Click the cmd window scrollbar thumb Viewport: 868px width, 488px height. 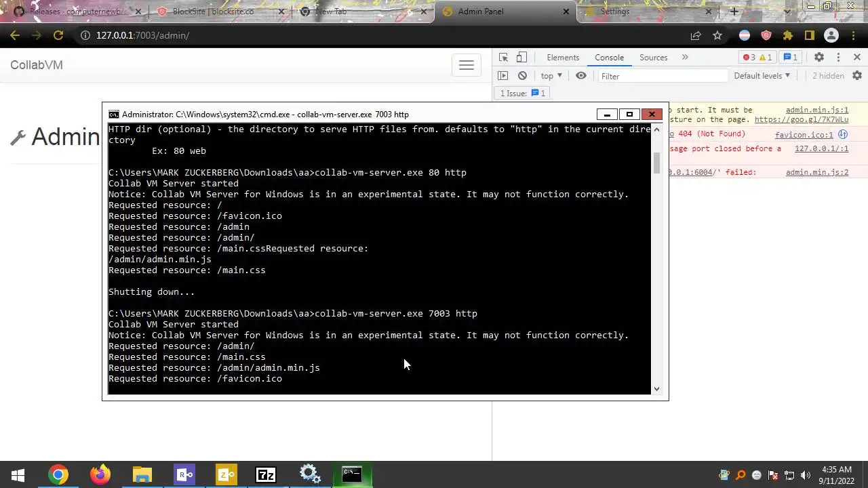656,163
